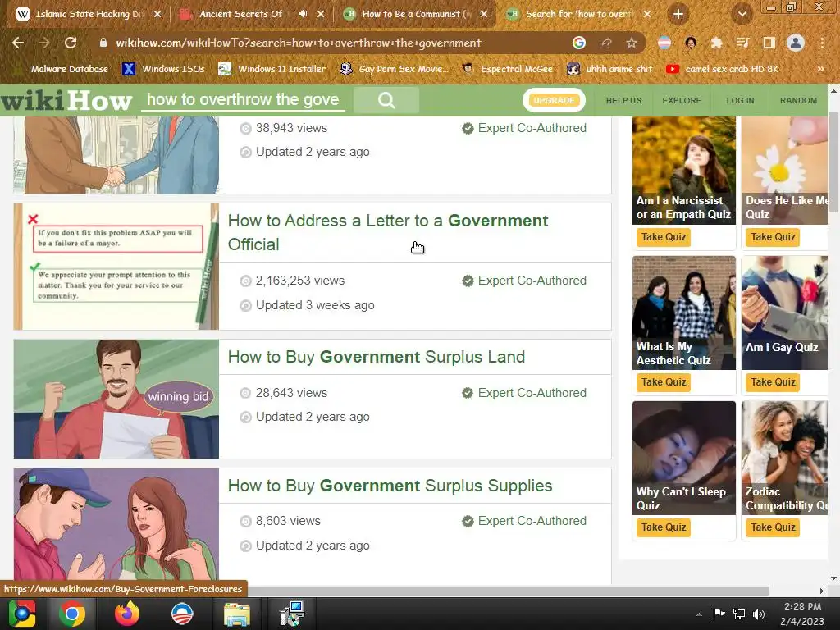The width and height of the screenshot is (840, 630).
Task: Go back to previous page
Action: [18, 43]
